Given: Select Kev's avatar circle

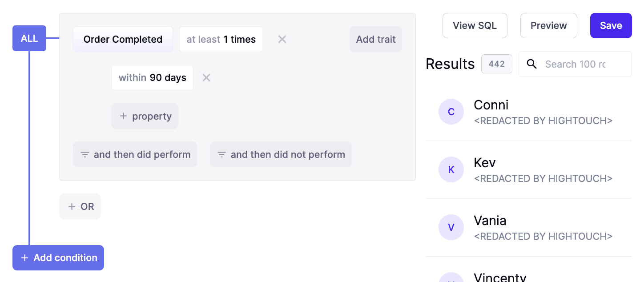Looking at the screenshot, I should coord(451,169).
